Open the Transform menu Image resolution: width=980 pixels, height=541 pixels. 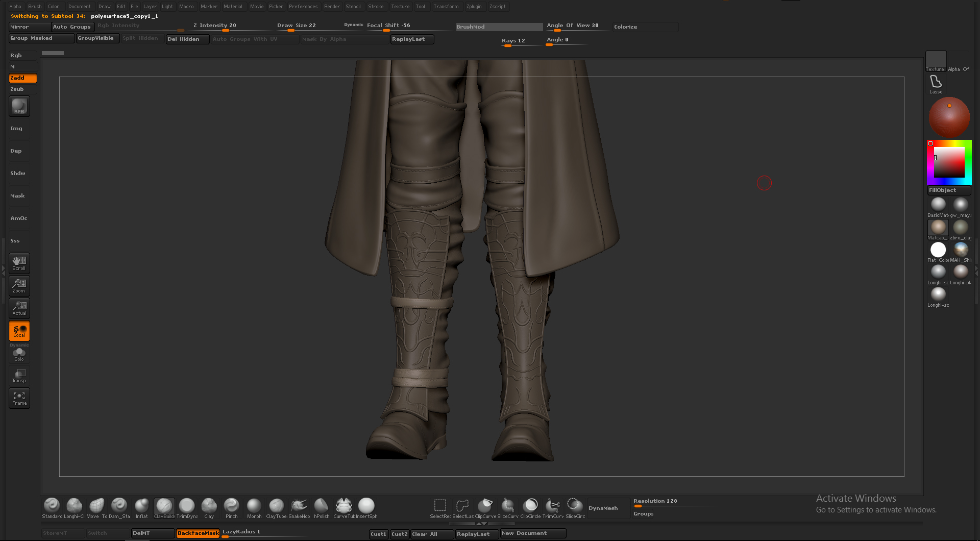(x=446, y=7)
